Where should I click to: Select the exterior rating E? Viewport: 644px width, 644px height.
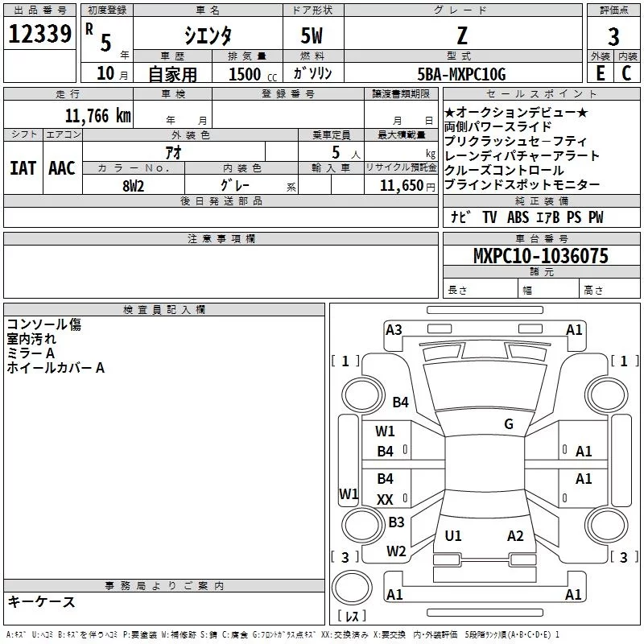(x=601, y=73)
